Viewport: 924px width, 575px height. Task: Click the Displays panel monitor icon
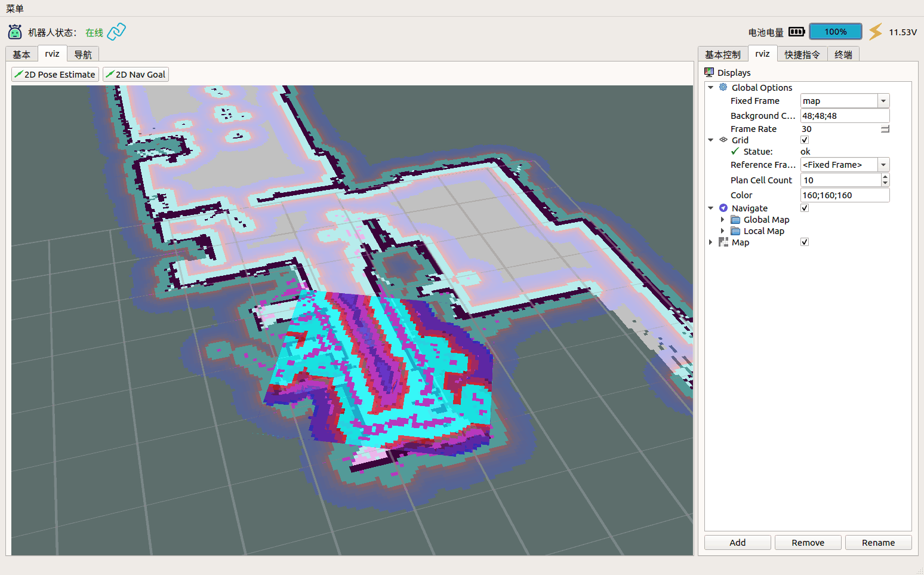coord(709,72)
